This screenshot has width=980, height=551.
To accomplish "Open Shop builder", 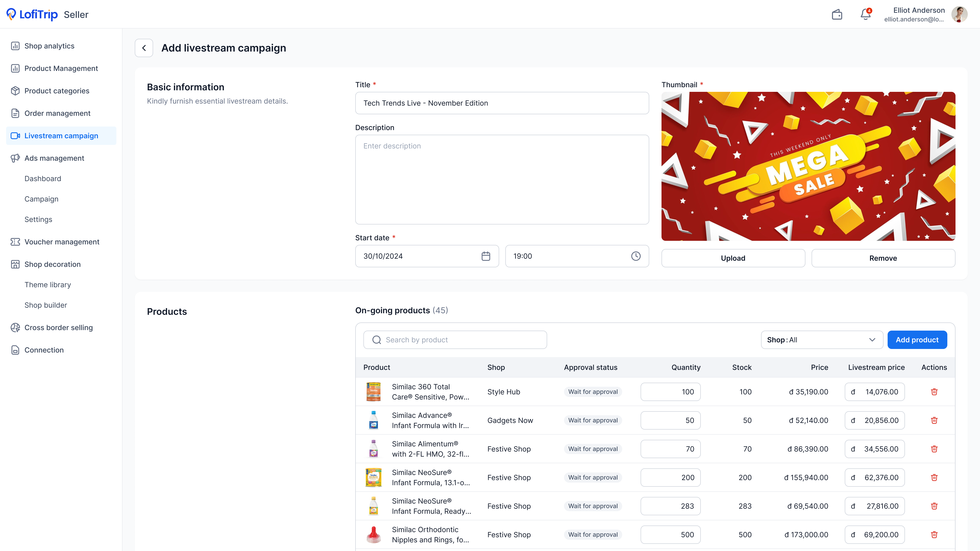I will pos(46,305).
